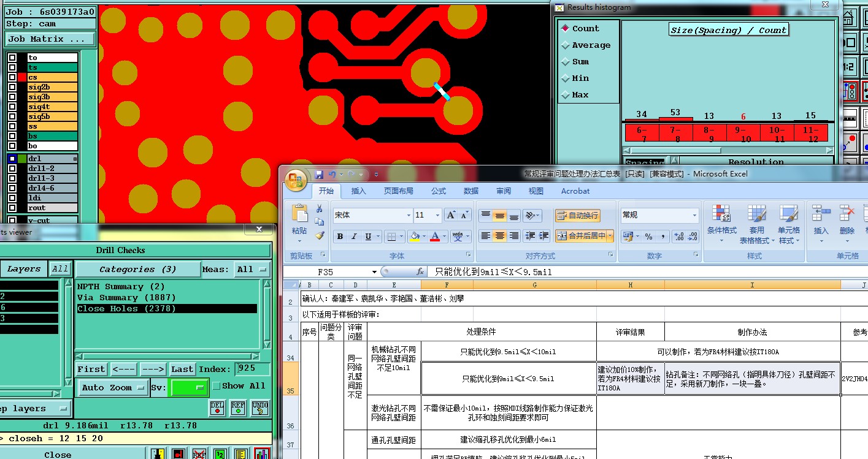
Task: Click the Excel quick access Save icon
Action: [319, 175]
